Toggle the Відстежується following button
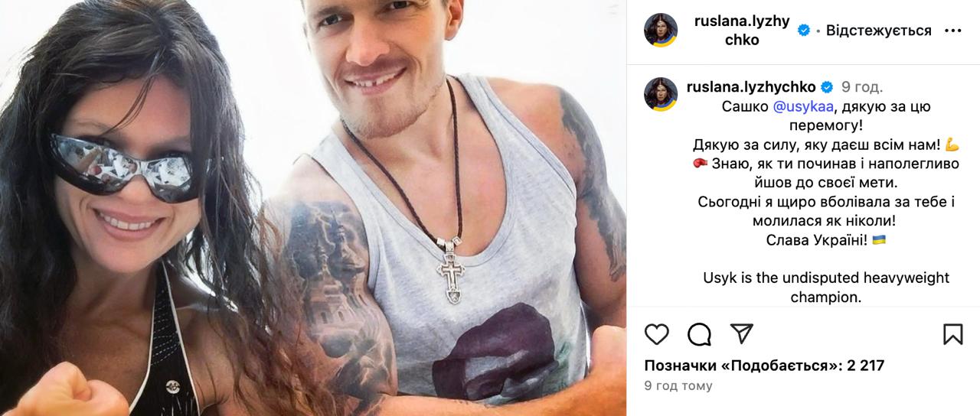This screenshot has height=416, width=980. coord(878,31)
